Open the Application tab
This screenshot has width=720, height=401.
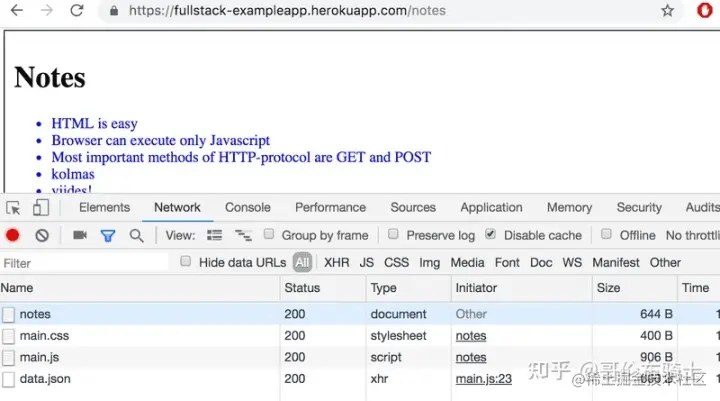491,208
